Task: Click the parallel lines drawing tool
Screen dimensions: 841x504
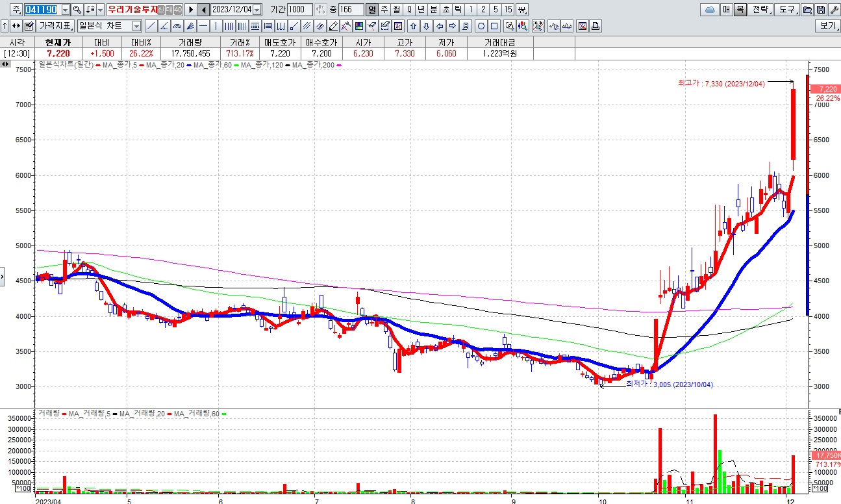Action: tap(307, 26)
